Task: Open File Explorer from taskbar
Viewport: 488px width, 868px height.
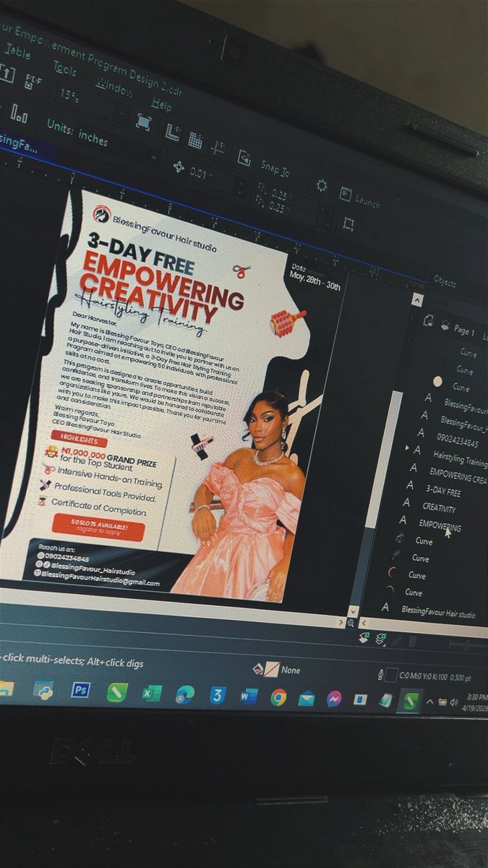Action: pos(4,688)
